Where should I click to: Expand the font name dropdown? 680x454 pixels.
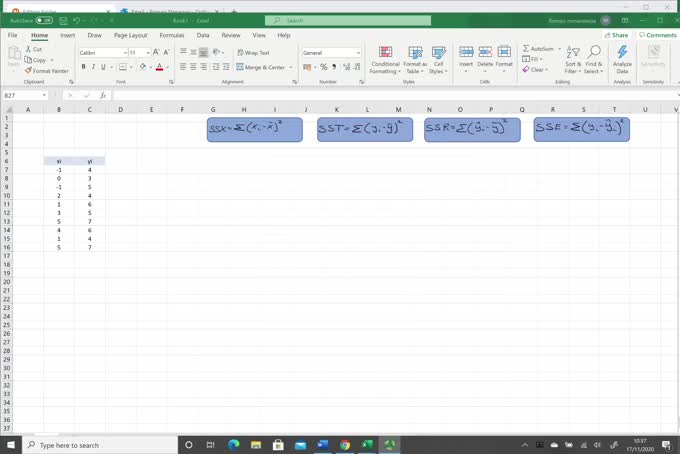click(x=124, y=52)
